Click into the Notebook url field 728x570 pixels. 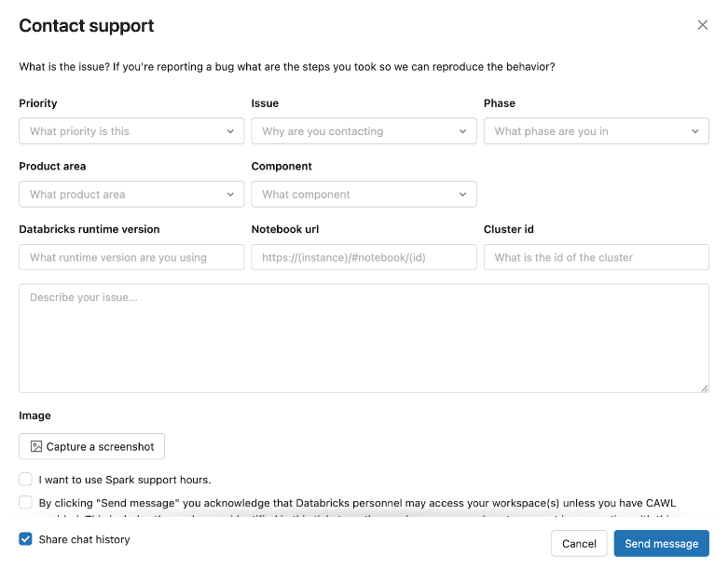tap(364, 258)
